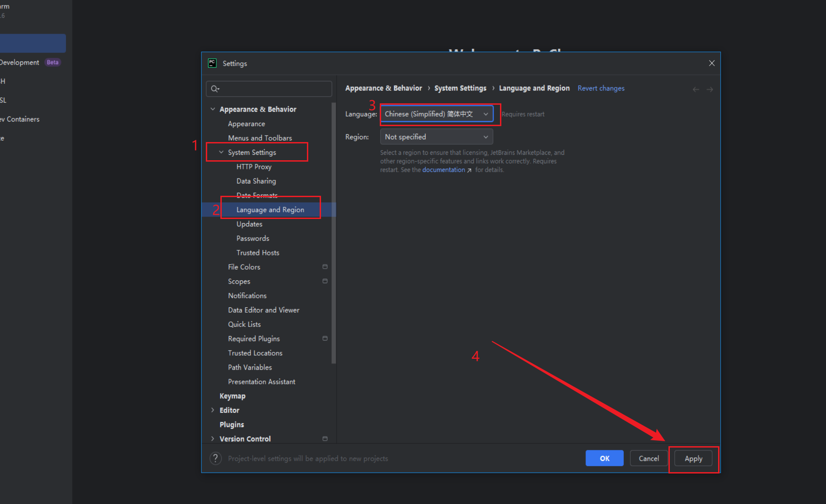Open Presentation Assistant settings
This screenshot has height=504, width=826.
click(x=261, y=382)
